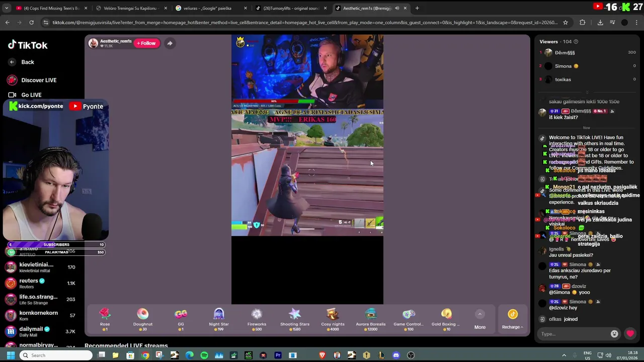Open life.so.strange channel in sidebar
The width and height of the screenshot is (644, 362).
tap(40, 299)
